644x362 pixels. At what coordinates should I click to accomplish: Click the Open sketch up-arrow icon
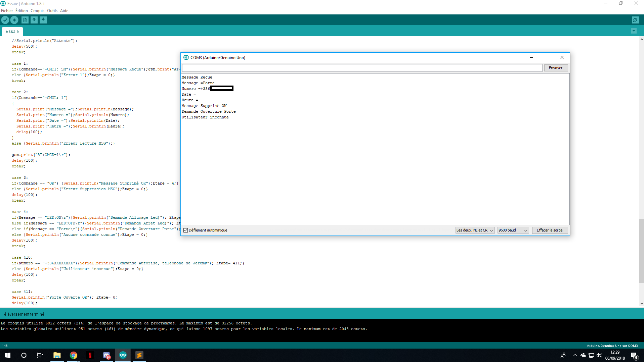click(x=34, y=20)
